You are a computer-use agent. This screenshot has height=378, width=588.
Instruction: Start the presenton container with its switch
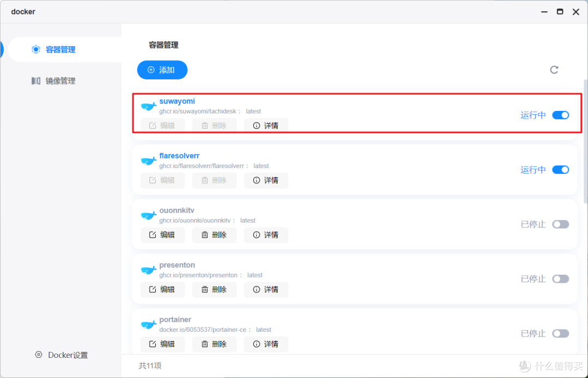point(561,278)
